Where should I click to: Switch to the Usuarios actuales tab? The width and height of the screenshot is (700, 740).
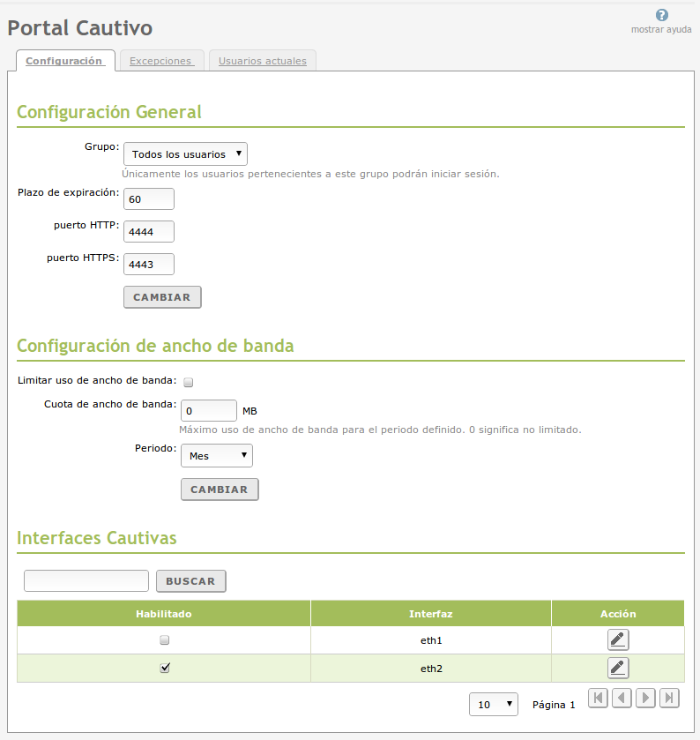click(x=262, y=61)
